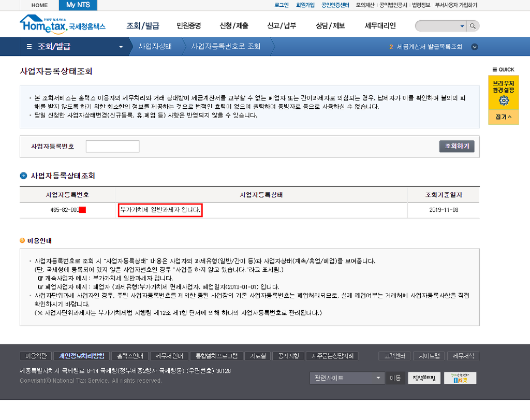Open 개인정보처리방침 footer link
This screenshot has height=420, width=530.
coord(82,356)
